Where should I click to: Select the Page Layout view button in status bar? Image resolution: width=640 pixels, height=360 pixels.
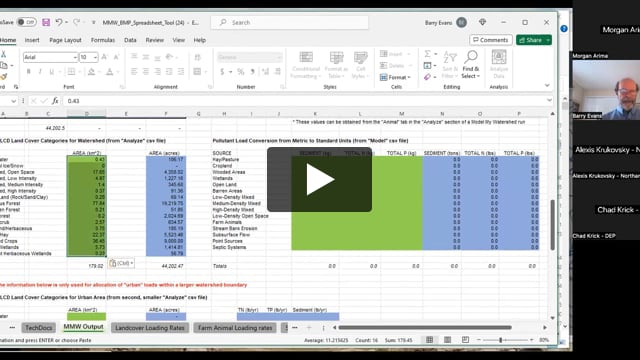point(447,340)
